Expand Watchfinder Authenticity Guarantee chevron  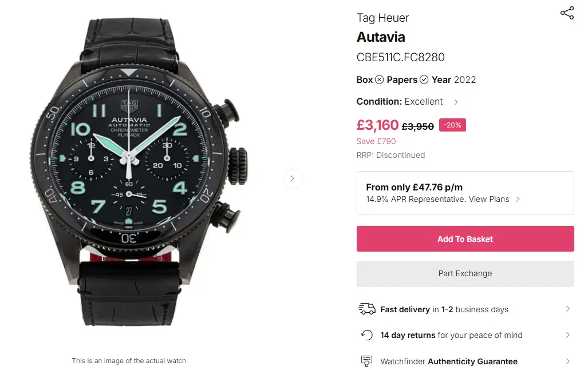[x=567, y=361]
